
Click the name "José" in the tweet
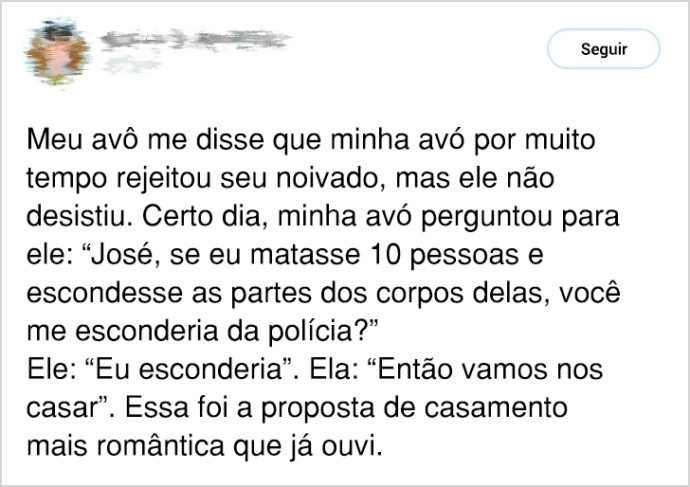click(121, 255)
